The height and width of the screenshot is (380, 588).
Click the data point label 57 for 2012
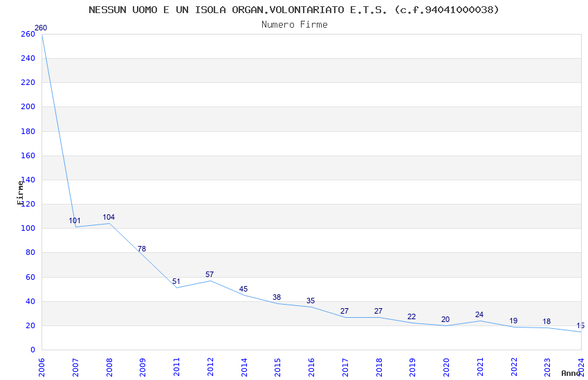(x=210, y=274)
